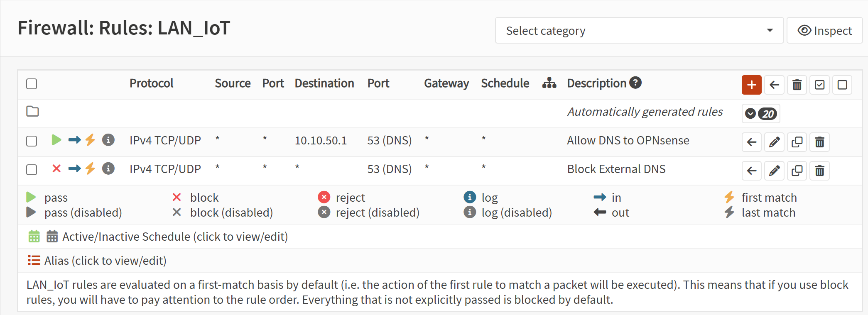Toggle logging on Block External DNS rule
Viewport: 868px width, 315px height.
pos(108,168)
